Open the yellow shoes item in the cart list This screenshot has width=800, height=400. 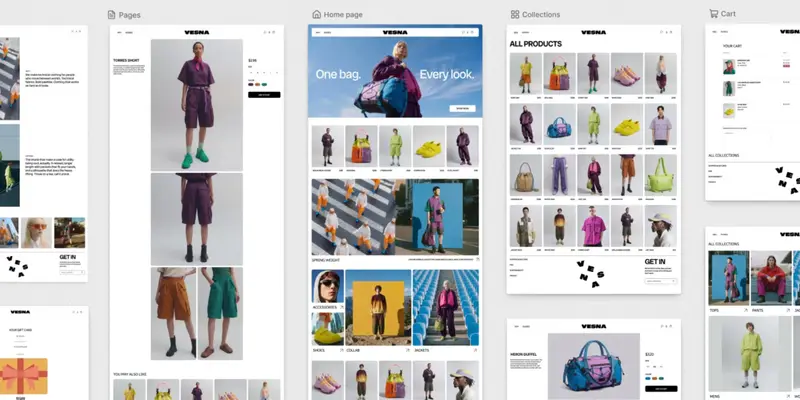(729, 111)
